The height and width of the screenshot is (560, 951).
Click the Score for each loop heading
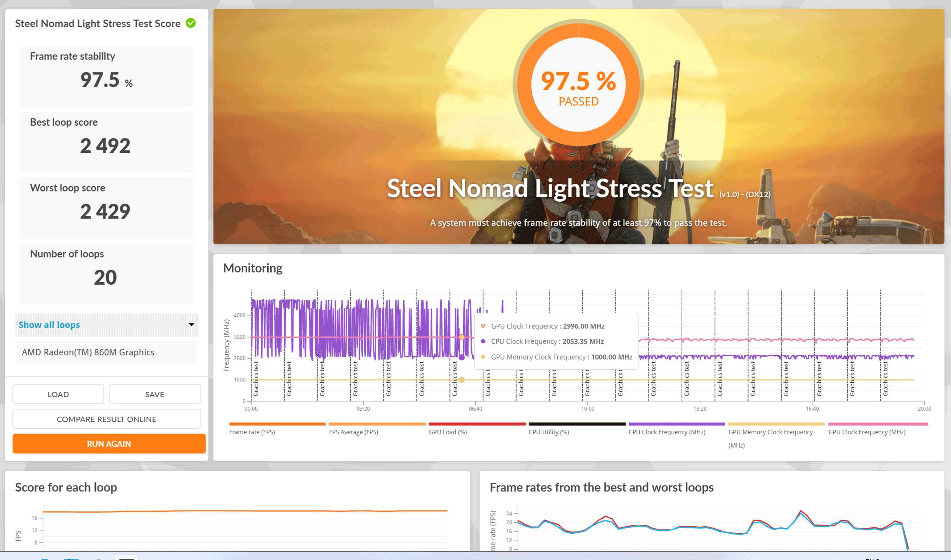tap(66, 487)
